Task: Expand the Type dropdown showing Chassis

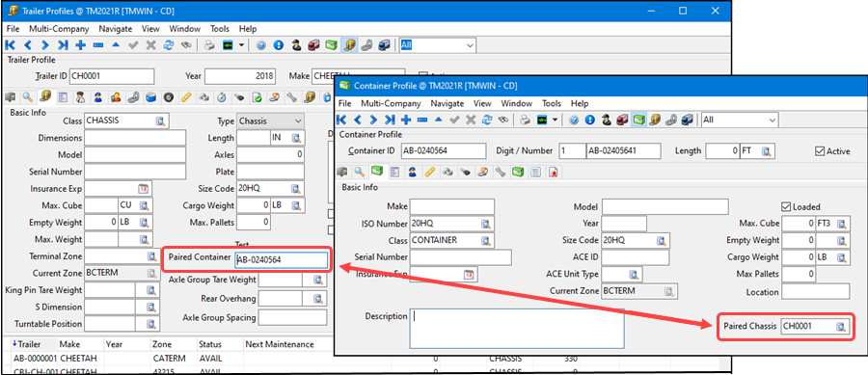Action: [x=271, y=121]
